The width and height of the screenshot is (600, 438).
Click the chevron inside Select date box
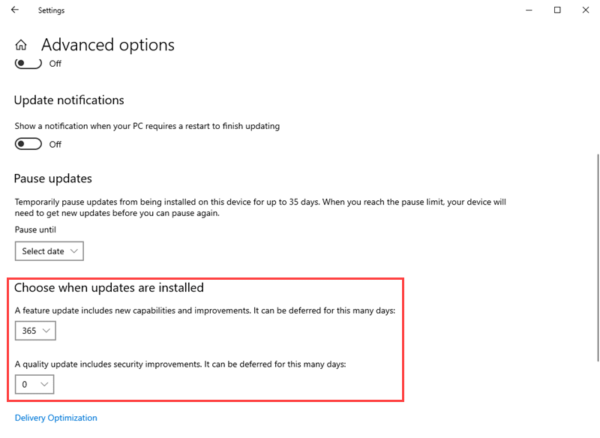point(74,251)
